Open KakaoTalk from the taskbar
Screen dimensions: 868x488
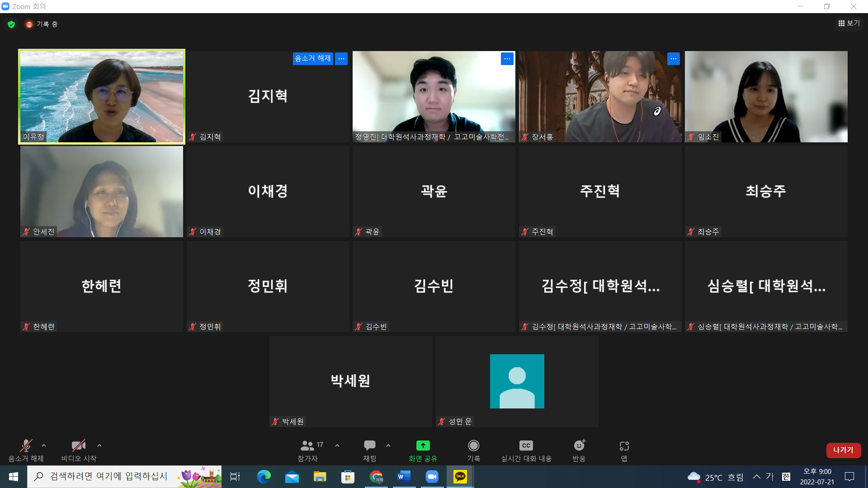(460, 476)
